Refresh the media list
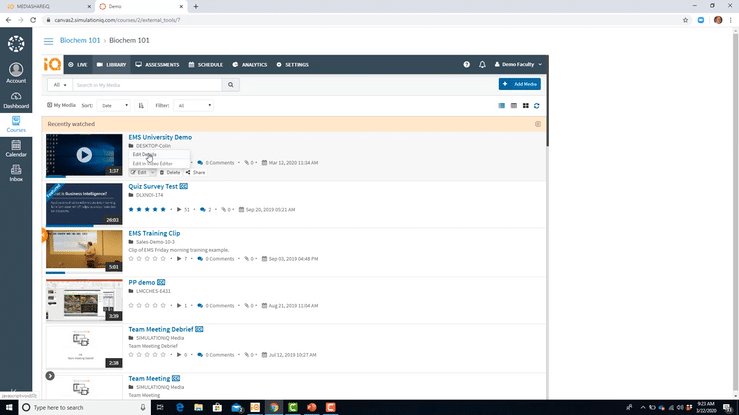Viewport: 739px width, 415px height. coord(537,105)
